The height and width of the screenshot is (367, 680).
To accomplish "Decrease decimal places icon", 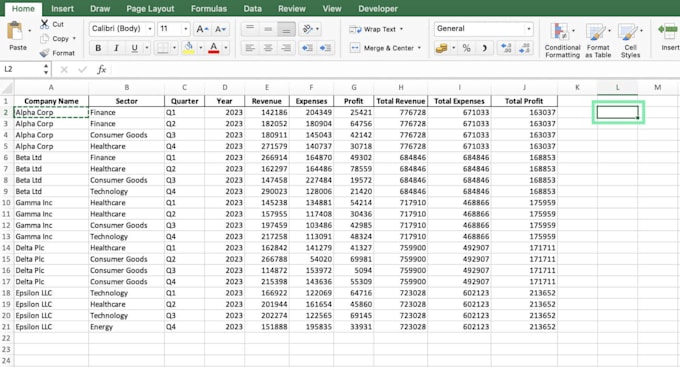I will (x=525, y=48).
